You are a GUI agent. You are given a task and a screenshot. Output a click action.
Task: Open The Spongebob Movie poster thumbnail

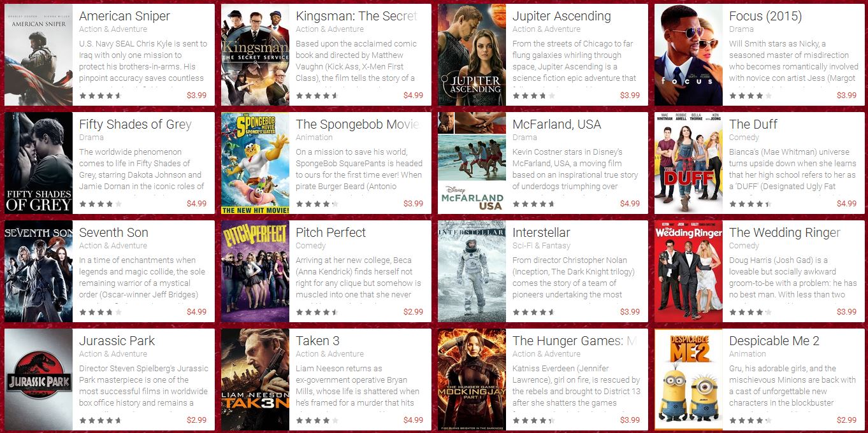[255, 163]
